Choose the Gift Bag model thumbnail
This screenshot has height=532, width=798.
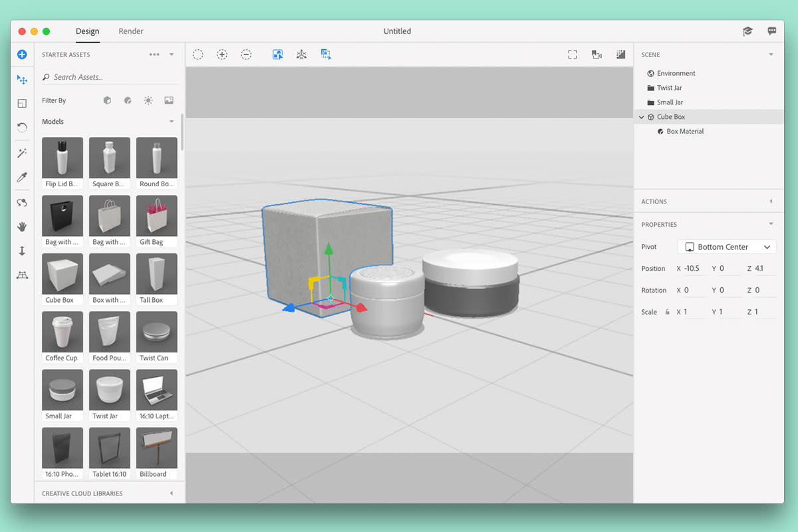click(x=157, y=215)
